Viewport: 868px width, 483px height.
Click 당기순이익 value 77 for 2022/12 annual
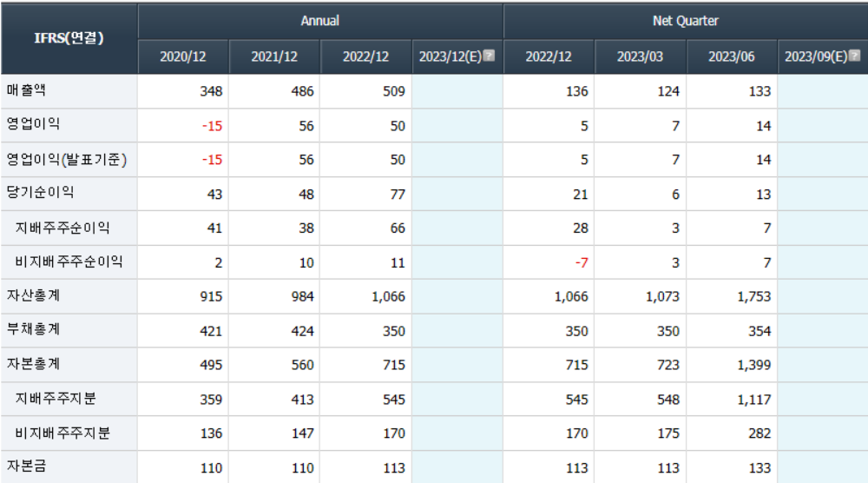point(398,195)
